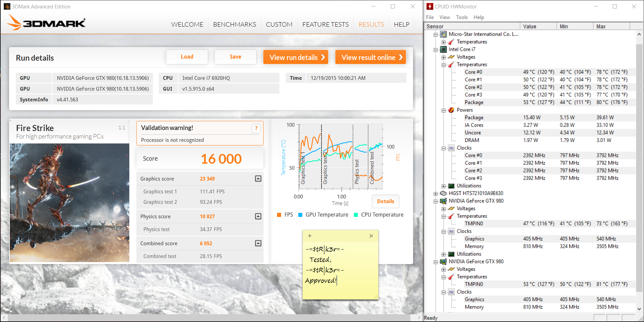644x322 pixels.
Task: Collapse the Intel Core i7 node
Action: click(436, 50)
